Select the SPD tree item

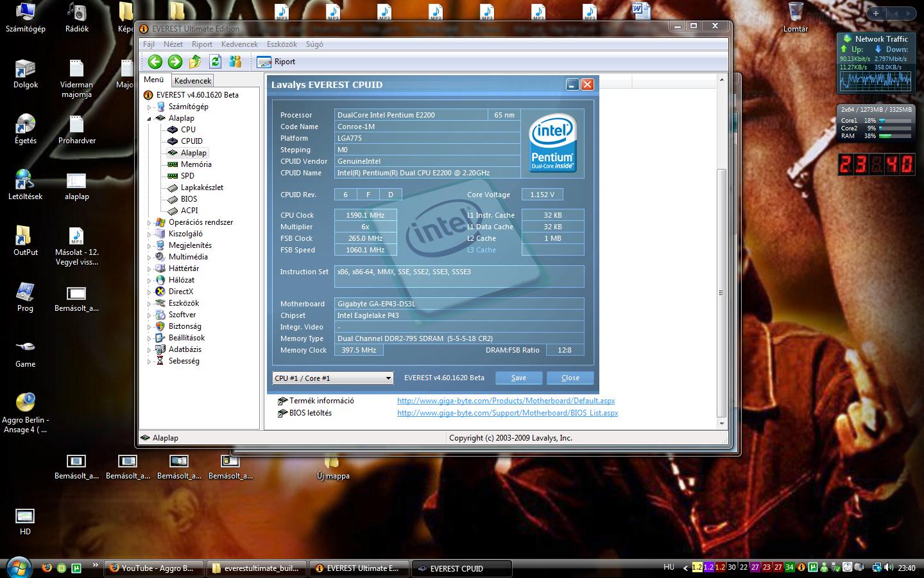click(x=187, y=176)
